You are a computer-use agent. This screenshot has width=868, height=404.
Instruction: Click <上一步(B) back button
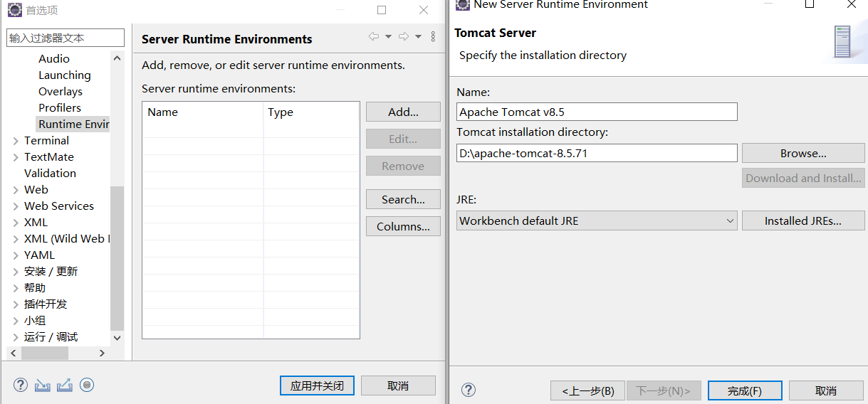pos(587,390)
